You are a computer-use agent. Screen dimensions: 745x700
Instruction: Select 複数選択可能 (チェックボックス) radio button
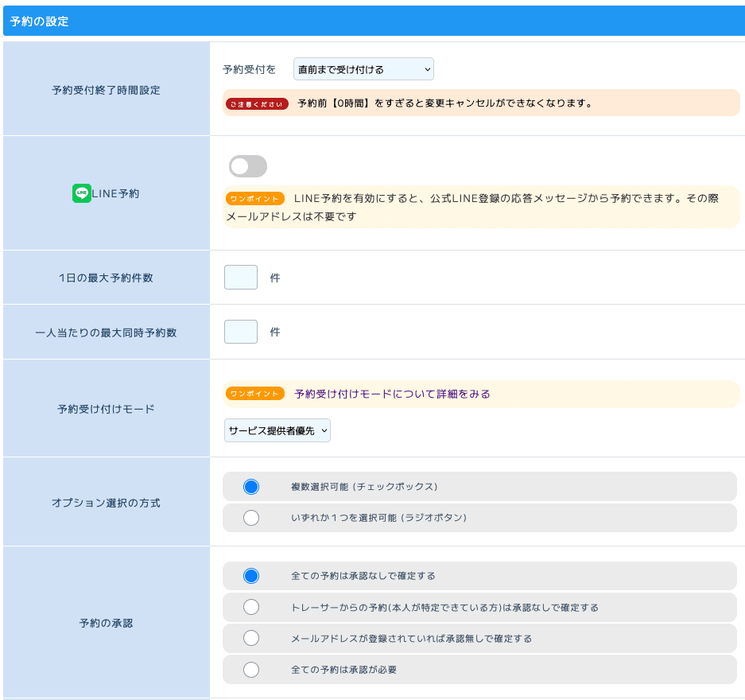(251, 487)
